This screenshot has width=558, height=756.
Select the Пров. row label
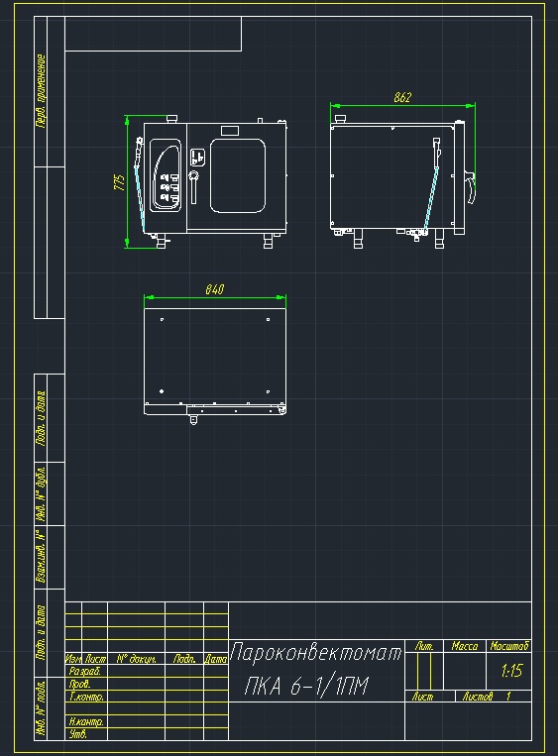coord(79,684)
